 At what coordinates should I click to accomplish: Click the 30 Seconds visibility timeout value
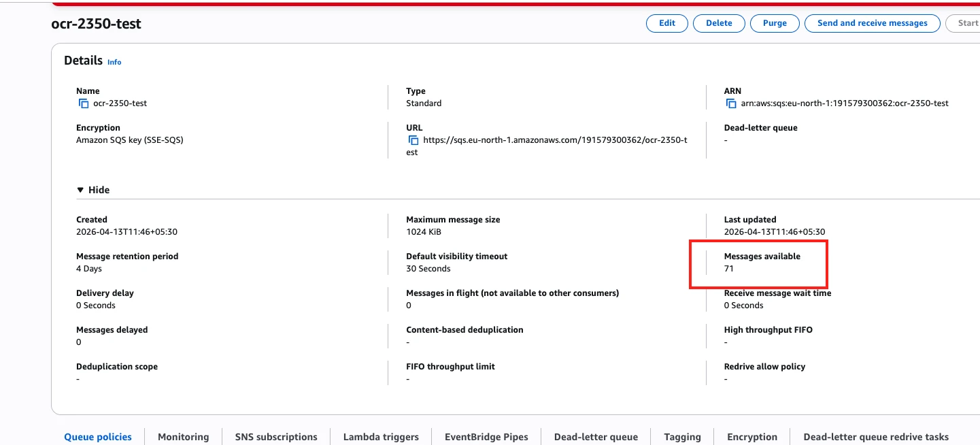428,269
